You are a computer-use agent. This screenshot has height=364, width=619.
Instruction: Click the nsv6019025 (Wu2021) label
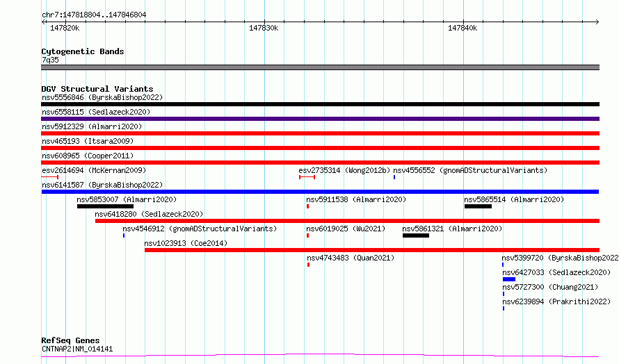coord(346,229)
